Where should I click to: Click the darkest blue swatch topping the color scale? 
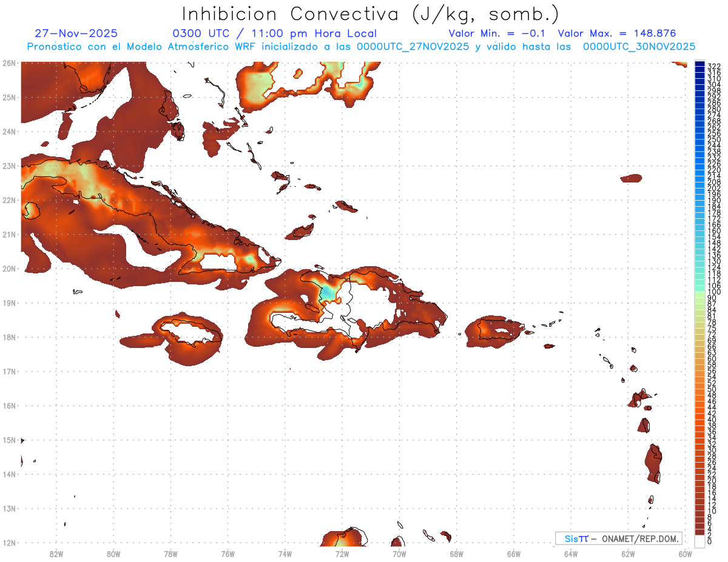coord(700,64)
